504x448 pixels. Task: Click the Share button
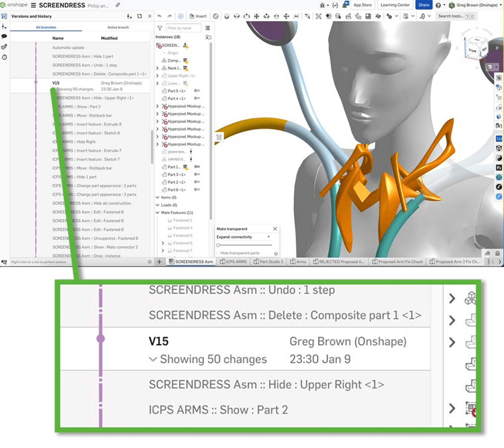tap(424, 5)
